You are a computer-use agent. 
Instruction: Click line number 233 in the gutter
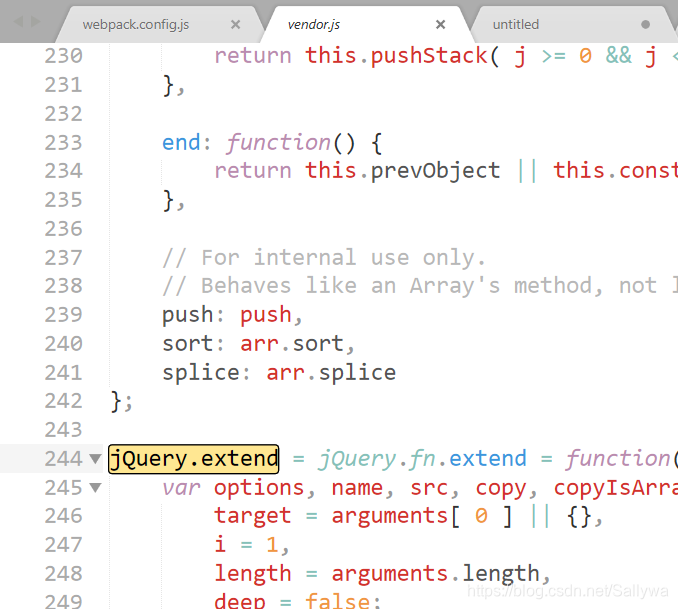[x=63, y=143]
